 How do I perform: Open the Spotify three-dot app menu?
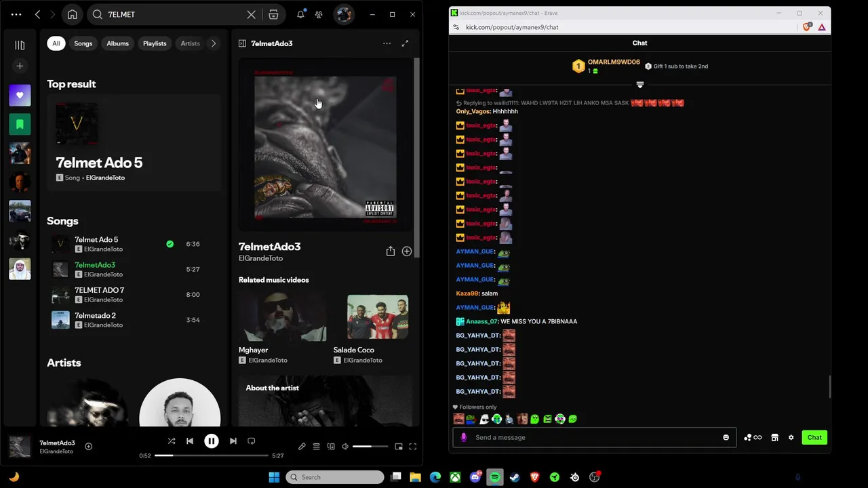coord(16,14)
